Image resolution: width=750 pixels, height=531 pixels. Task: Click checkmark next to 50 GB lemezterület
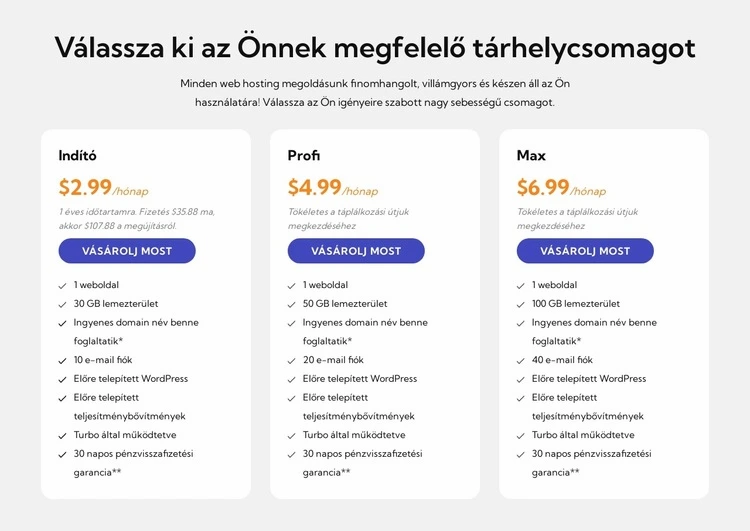293,304
